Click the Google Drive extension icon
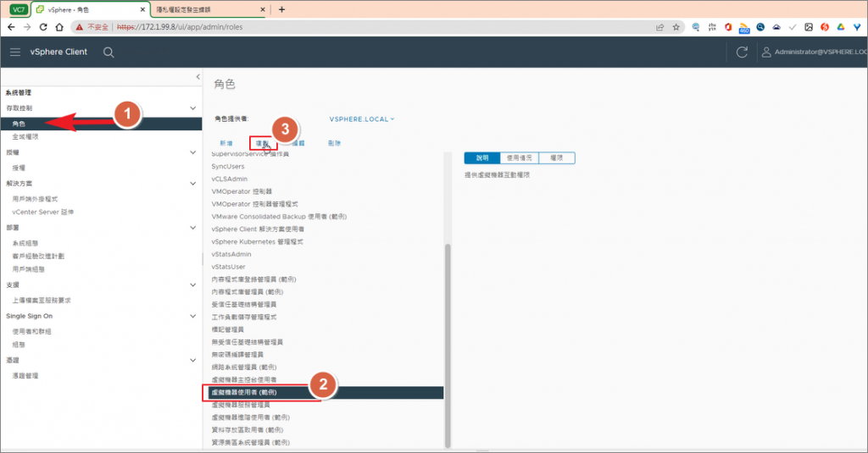The height and width of the screenshot is (453, 868). click(x=841, y=26)
